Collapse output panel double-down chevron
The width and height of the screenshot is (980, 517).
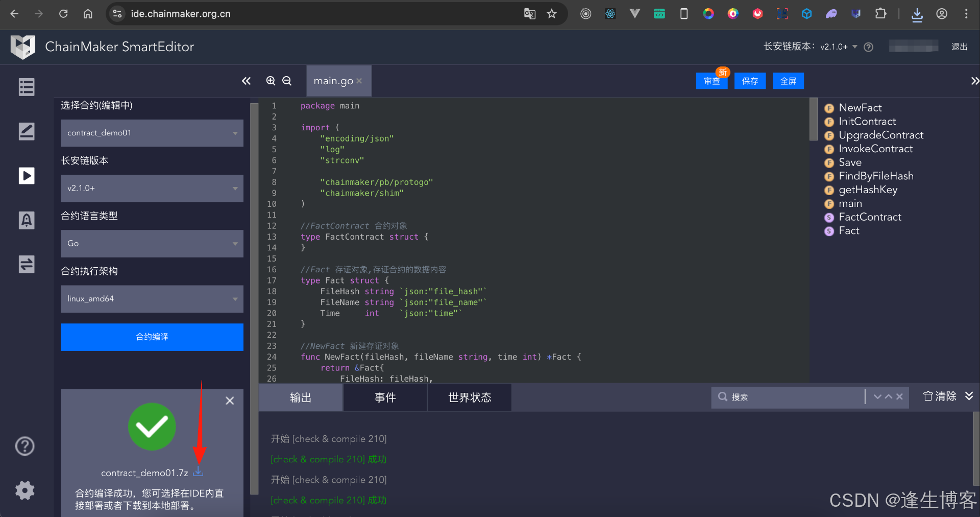click(969, 396)
